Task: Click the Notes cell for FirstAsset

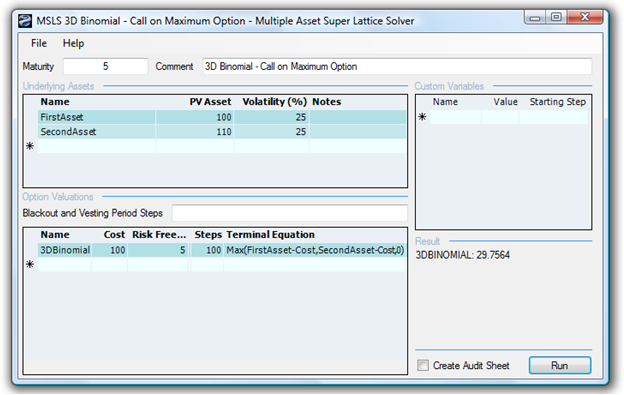Action: [x=358, y=117]
